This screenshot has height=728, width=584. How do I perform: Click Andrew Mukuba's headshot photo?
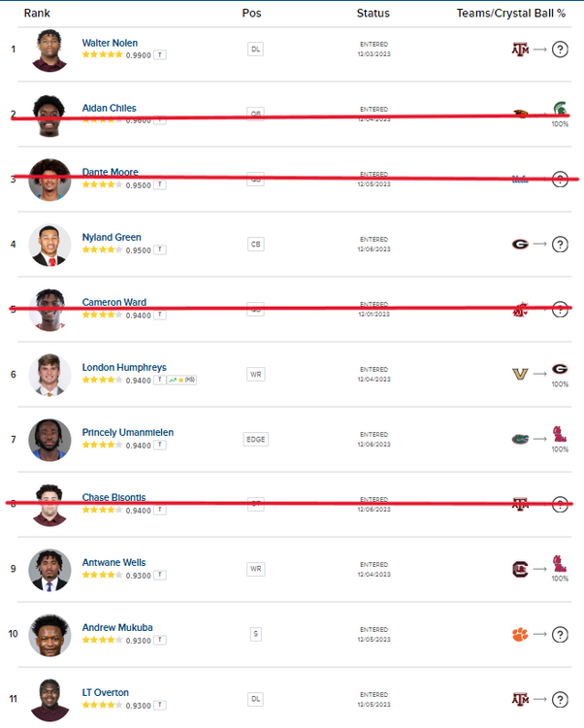49,635
